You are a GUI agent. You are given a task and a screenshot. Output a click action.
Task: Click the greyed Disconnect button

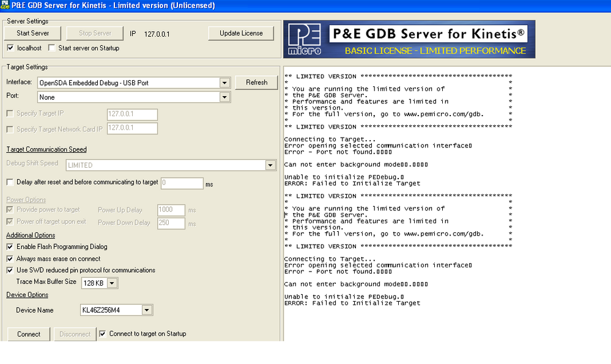pyautogui.click(x=75, y=334)
